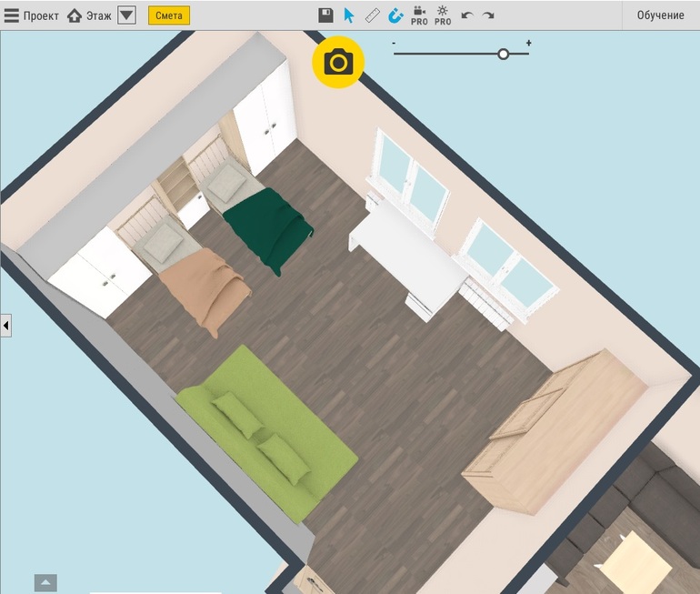Click the plus sign of zoom slider
The image size is (700, 594).
pyautogui.click(x=528, y=43)
